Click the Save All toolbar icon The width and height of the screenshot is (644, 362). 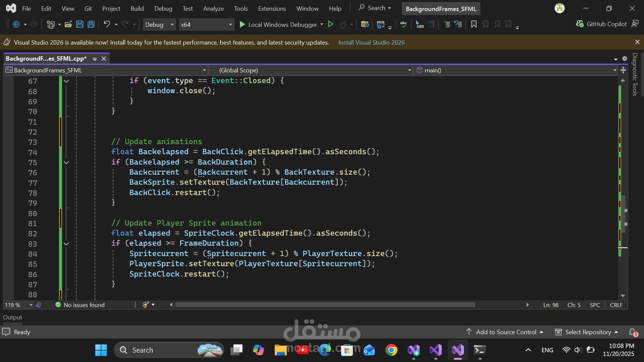(x=91, y=24)
